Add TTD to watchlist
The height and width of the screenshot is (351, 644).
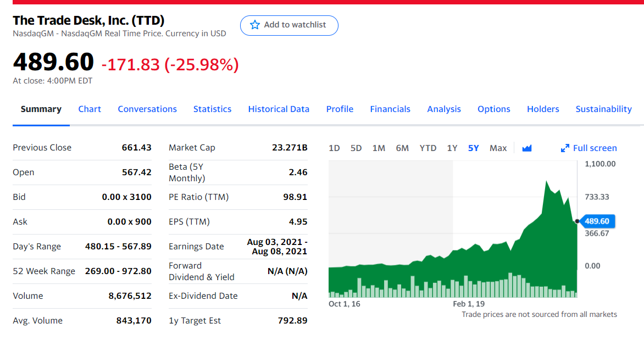click(289, 25)
